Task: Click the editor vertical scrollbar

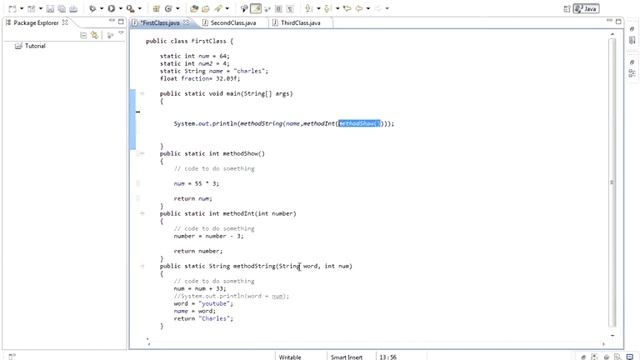Action: 612,183
